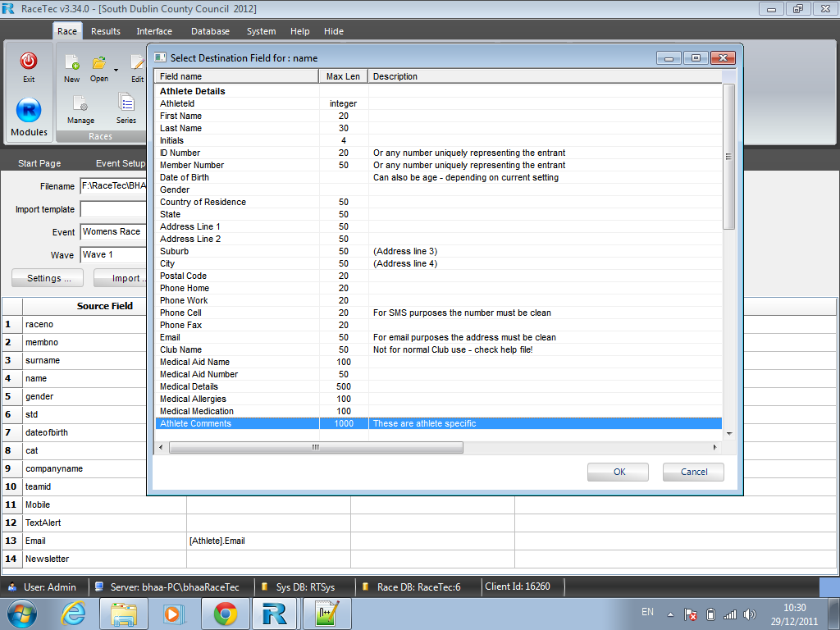Click the Max Len column header

(x=343, y=76)
